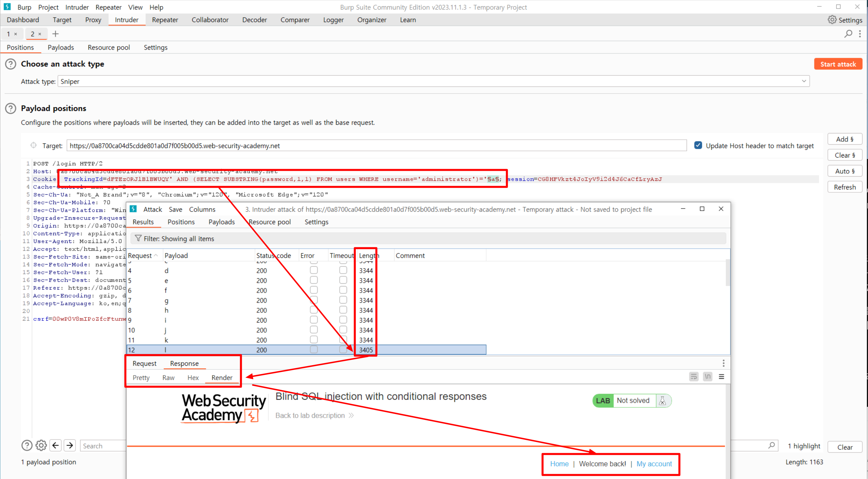Sort results by Request column arrow

(156, 256)
